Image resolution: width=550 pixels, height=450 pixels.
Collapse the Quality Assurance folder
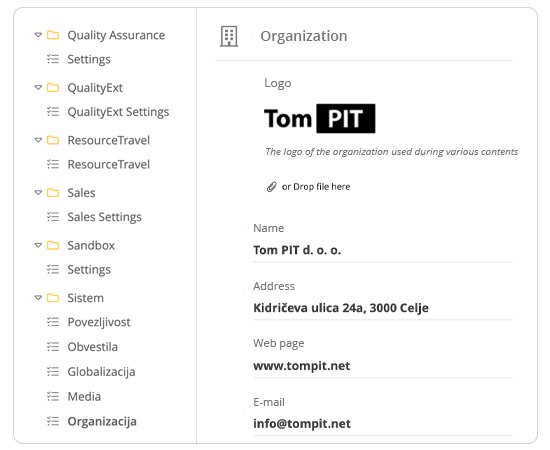pos(38,35)
